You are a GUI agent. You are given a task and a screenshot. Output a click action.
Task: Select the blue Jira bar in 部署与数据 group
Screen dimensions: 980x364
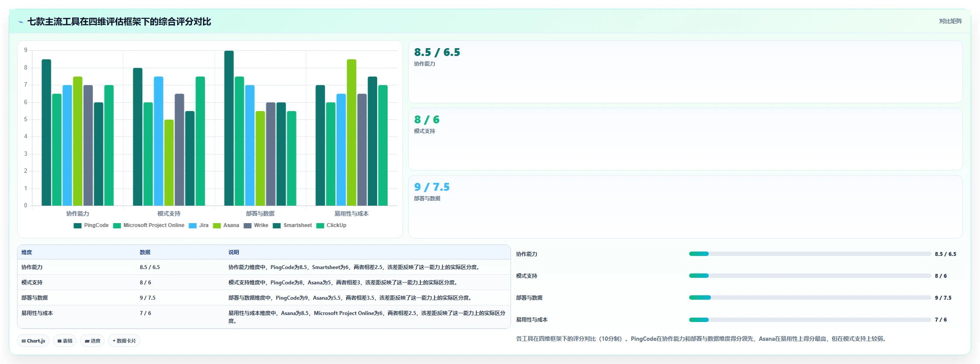pos(250,145)
